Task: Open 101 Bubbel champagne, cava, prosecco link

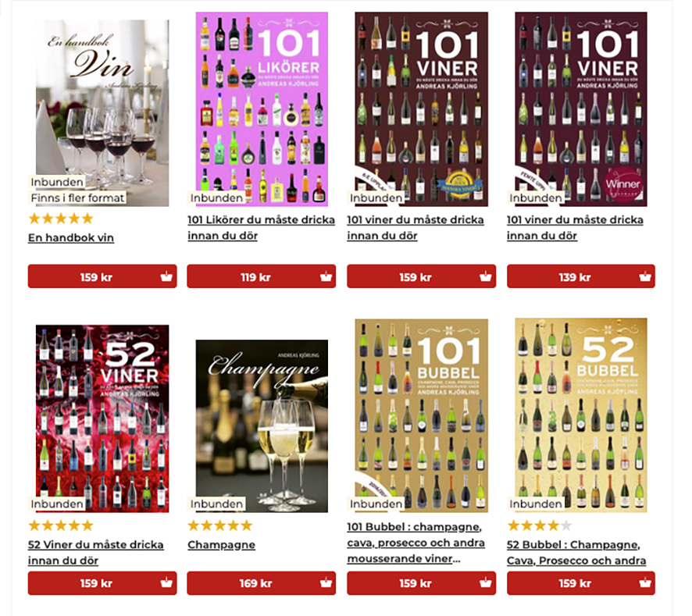Action: click(416, 543)
